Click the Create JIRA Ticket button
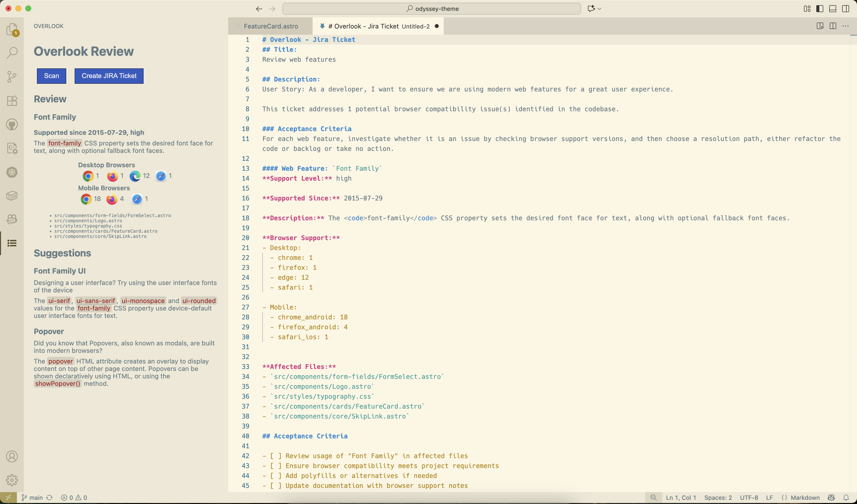Viewport: 857px width, 504px height. [x=109, y=76]
